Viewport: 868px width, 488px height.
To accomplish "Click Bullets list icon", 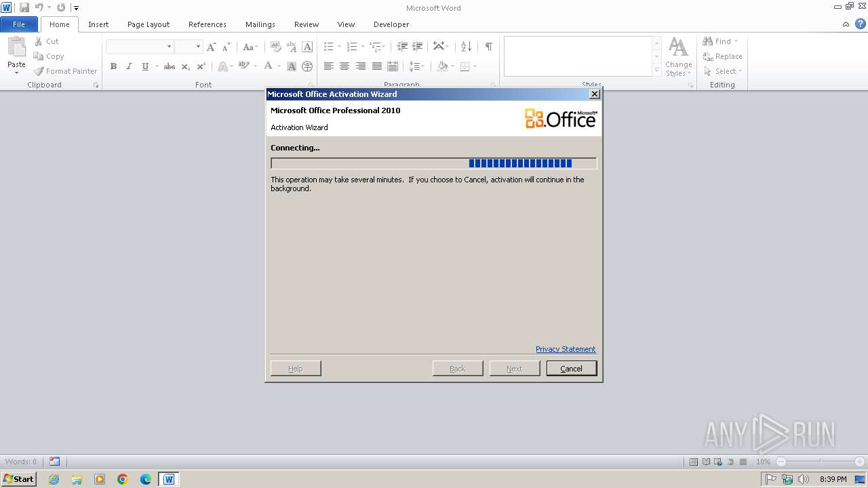I will pyautogui.click(x=328, y=47).
